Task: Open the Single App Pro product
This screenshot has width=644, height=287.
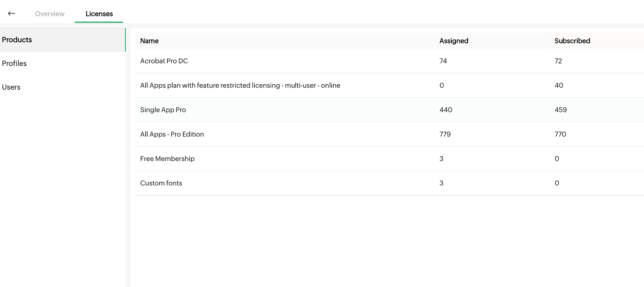Action: point(163,110)
